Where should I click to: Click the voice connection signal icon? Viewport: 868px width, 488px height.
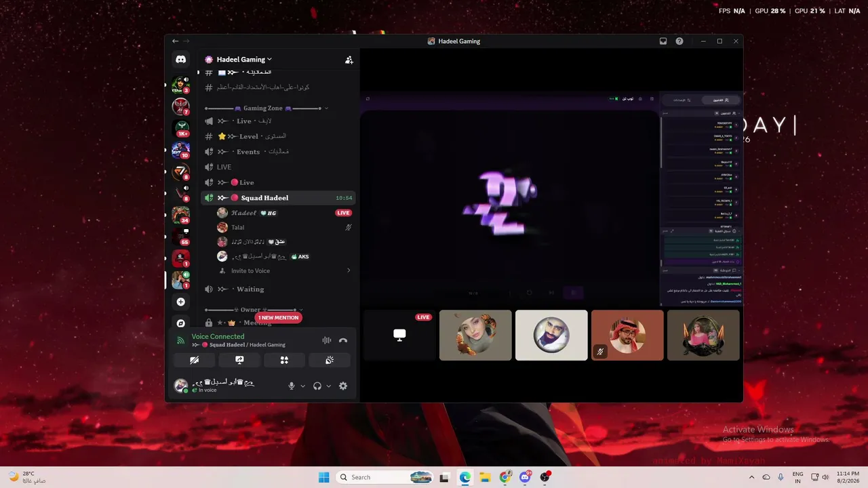pos(181,340)
